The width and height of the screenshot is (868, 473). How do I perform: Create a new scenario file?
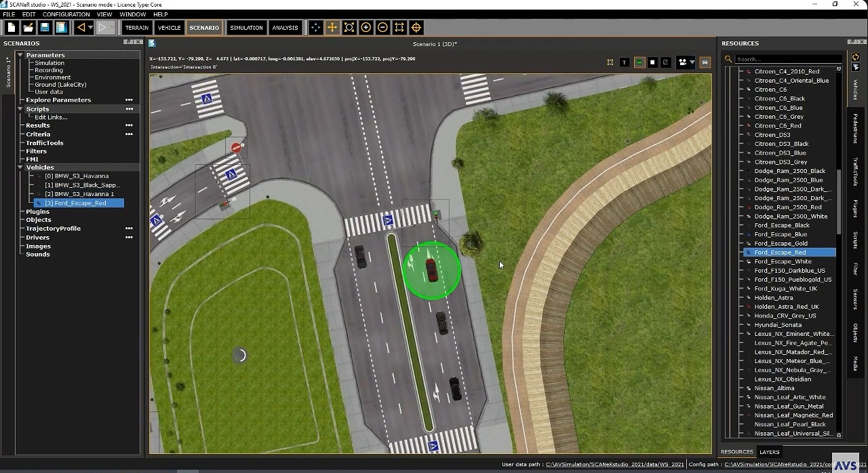[12, 28]
